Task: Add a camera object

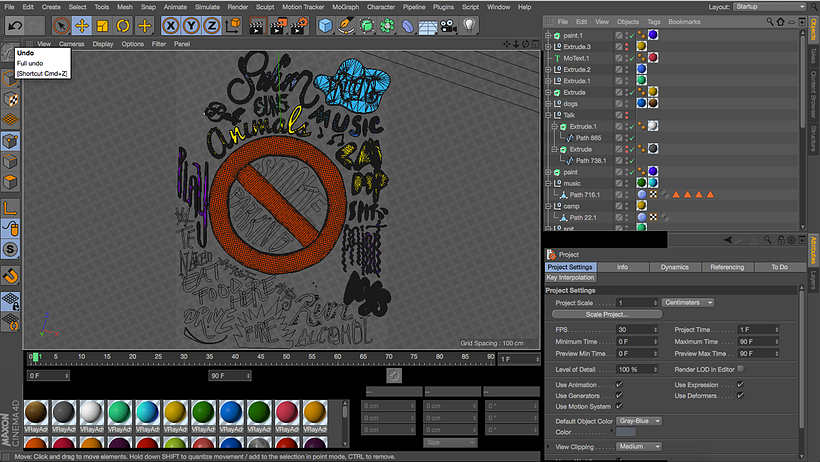Action: pyautogui.click(x=448, y=25)
